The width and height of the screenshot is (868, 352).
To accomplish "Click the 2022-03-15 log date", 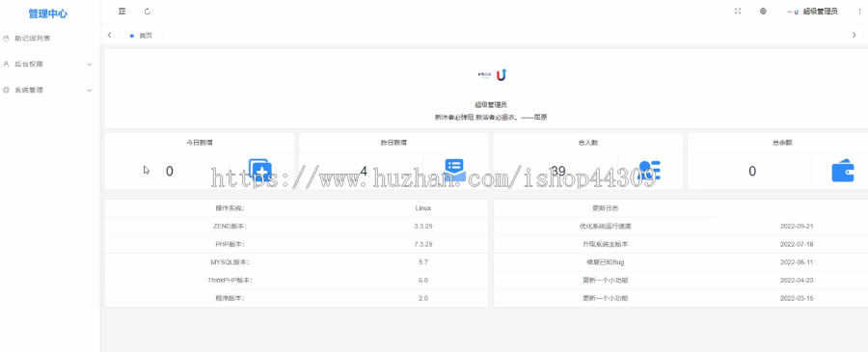I will (x=797, y=298).
